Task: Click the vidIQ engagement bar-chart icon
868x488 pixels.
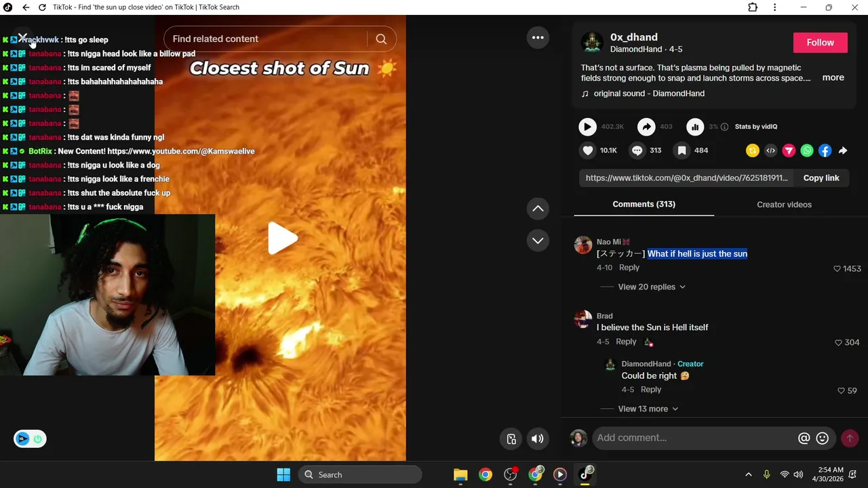Action: pos(695,127)
